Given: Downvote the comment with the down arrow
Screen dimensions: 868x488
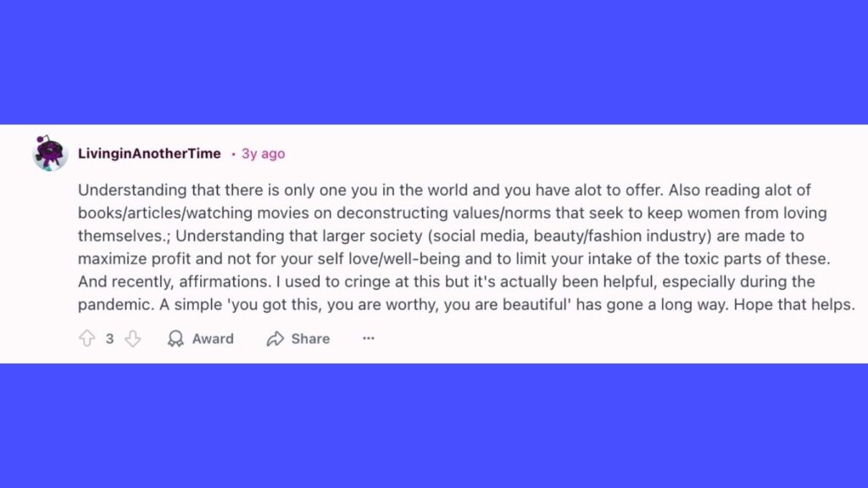Looking at the screenshot, I should tap(133, 339).
